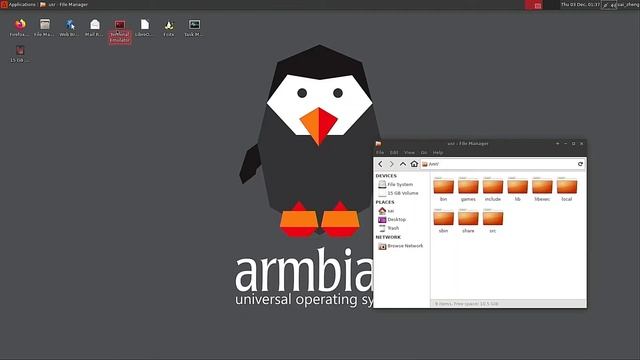
Task: Click the clock showing Thu 03 Dec
Action: (580, 4)
